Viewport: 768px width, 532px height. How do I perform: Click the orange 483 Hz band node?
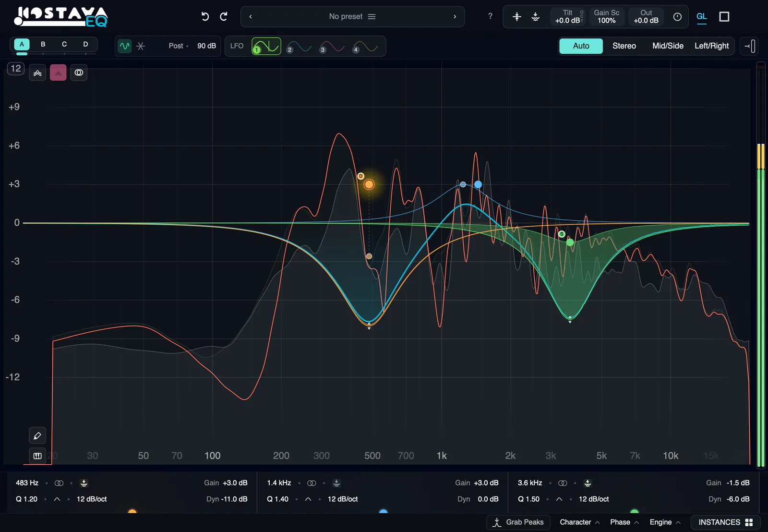[369, 184]
